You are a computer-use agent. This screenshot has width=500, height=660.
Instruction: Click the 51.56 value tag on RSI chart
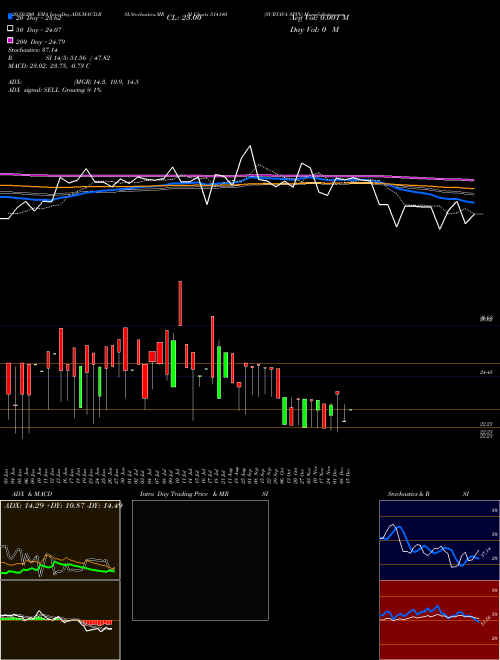point(486,620)
